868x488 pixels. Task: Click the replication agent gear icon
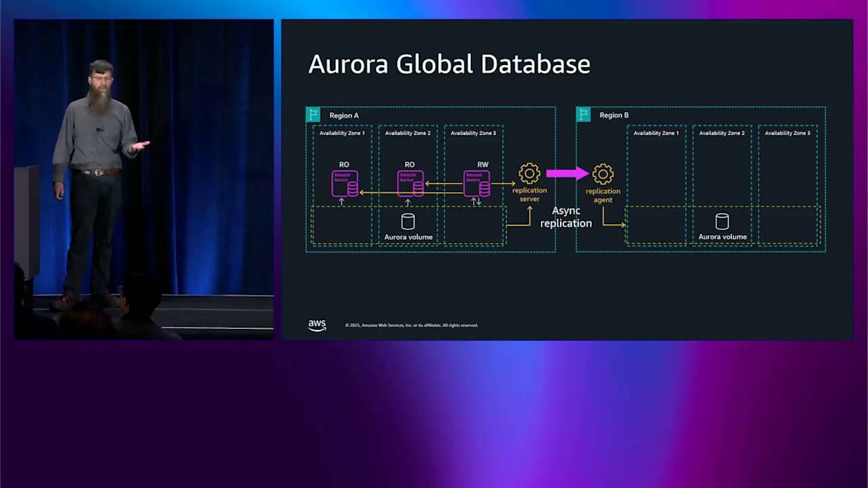pos(603,174)
